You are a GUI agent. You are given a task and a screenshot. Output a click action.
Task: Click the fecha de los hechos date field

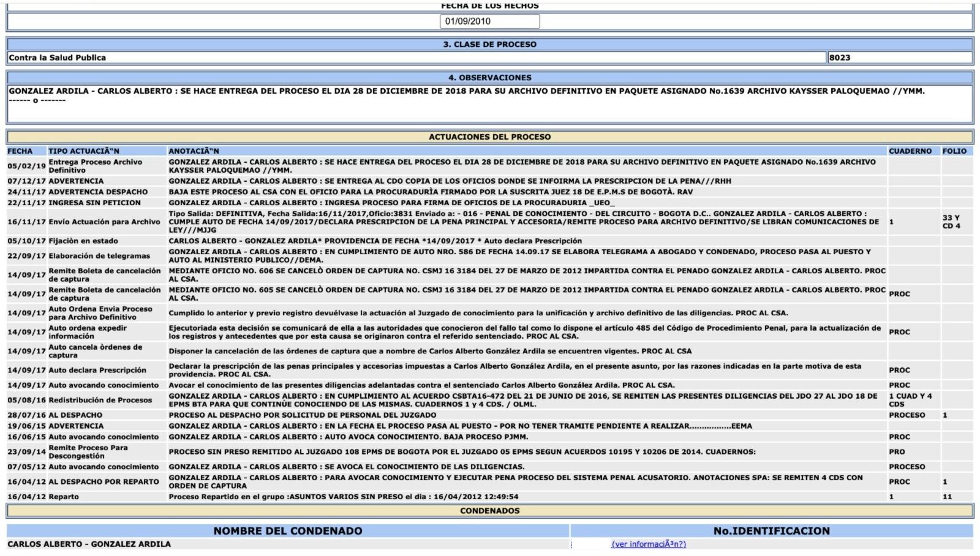tap(489, 21)
